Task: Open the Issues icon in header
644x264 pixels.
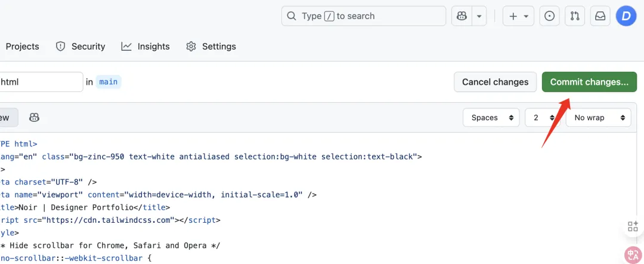Action: [x=550, y=16]
